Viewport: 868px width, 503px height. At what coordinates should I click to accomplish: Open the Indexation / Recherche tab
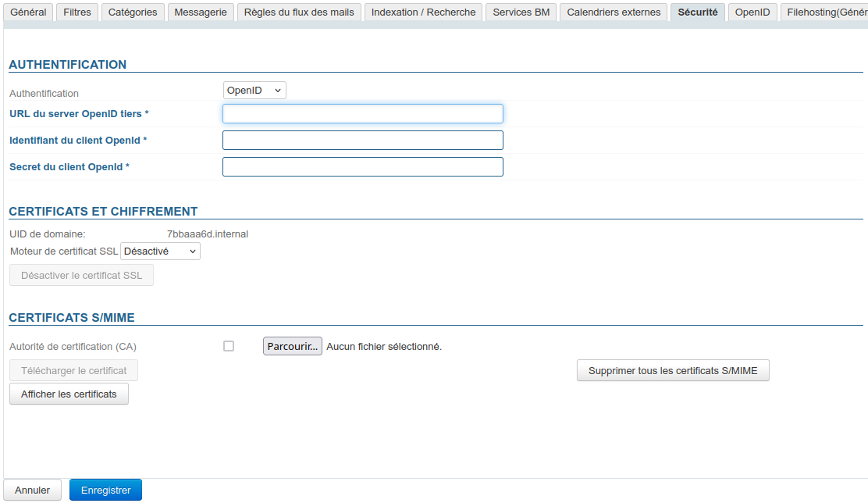pos(423,12)
